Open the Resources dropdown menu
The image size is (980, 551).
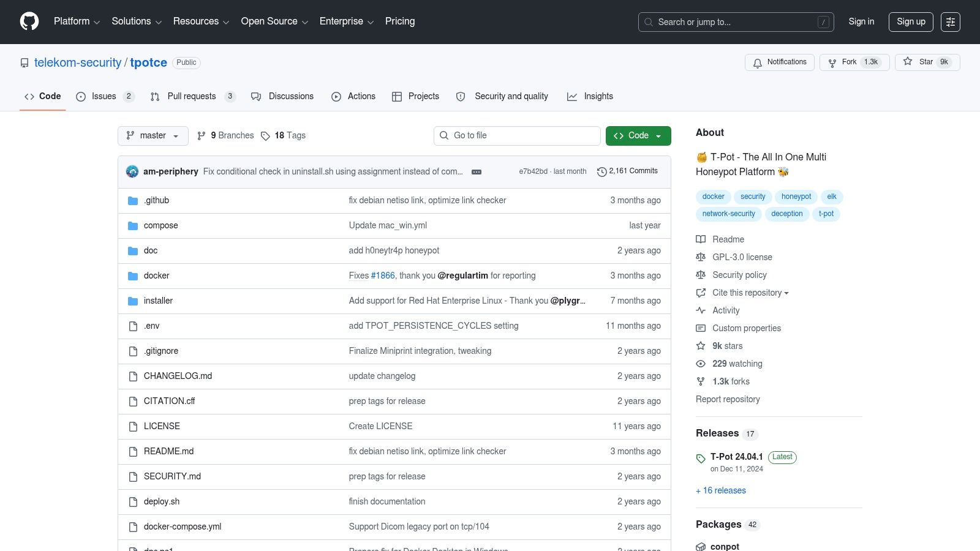(201, 21)
